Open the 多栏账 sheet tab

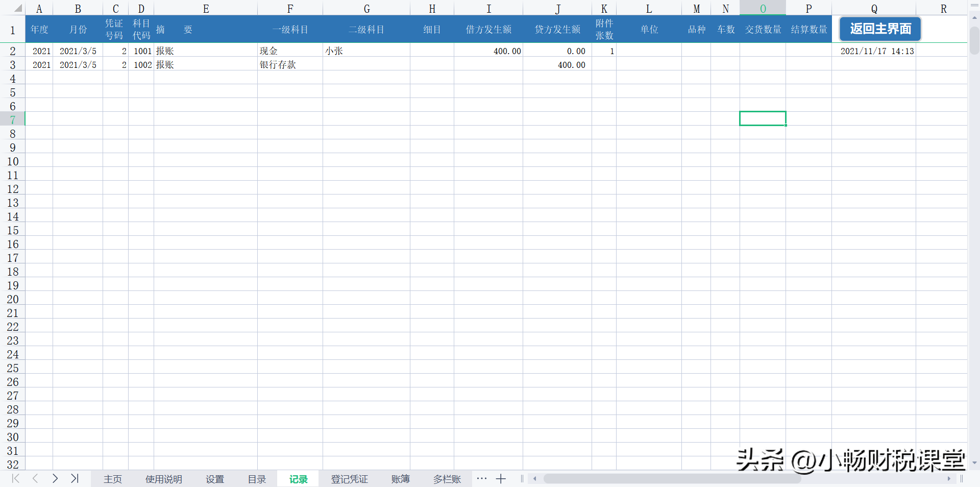447,479
